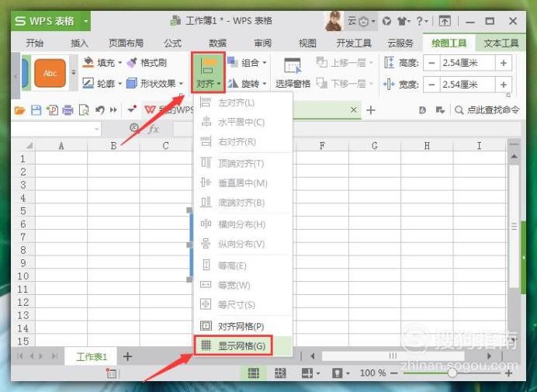Screen dimensions: 537x392
Task: Click the 格式刷 format painter
Action: pos(147,63)
